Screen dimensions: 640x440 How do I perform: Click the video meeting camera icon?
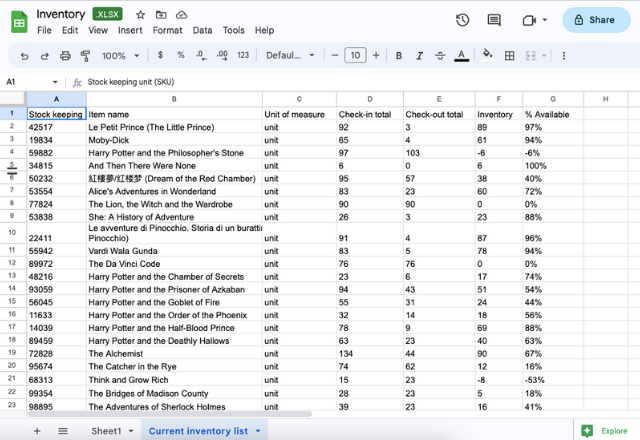point(529,20)
